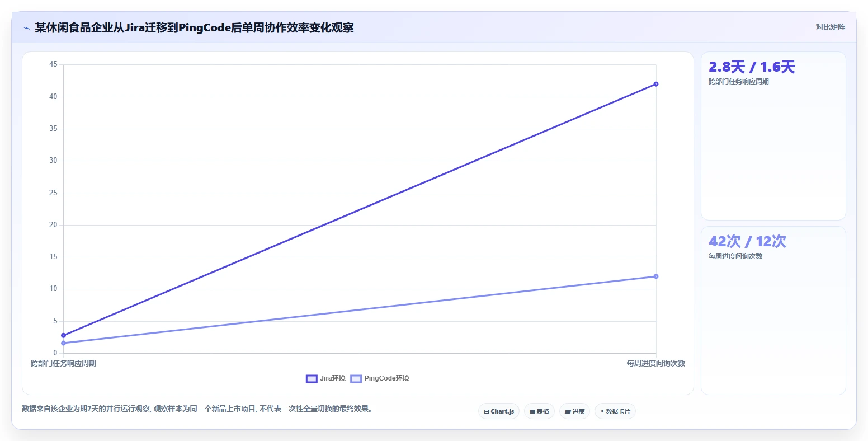This screenshot has width=868, height=441.
Task: Click the y-axis tick label 25
Action: coord(53,193)
